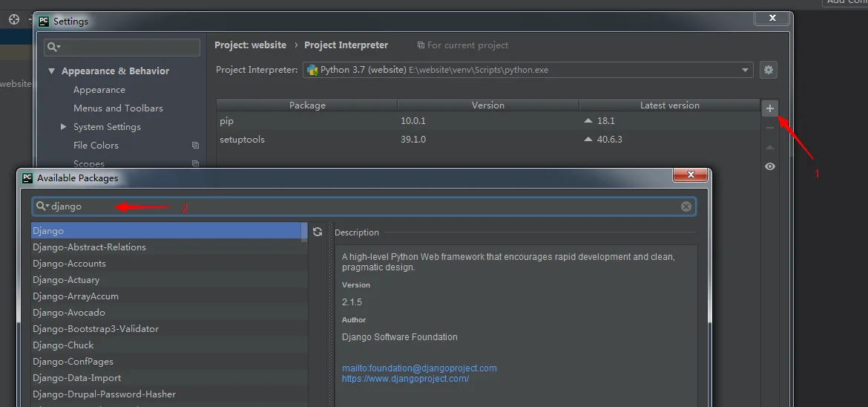Open the Project Interpreter dropdown
Viewport: 868px width, 407px height.
(745, 70)
